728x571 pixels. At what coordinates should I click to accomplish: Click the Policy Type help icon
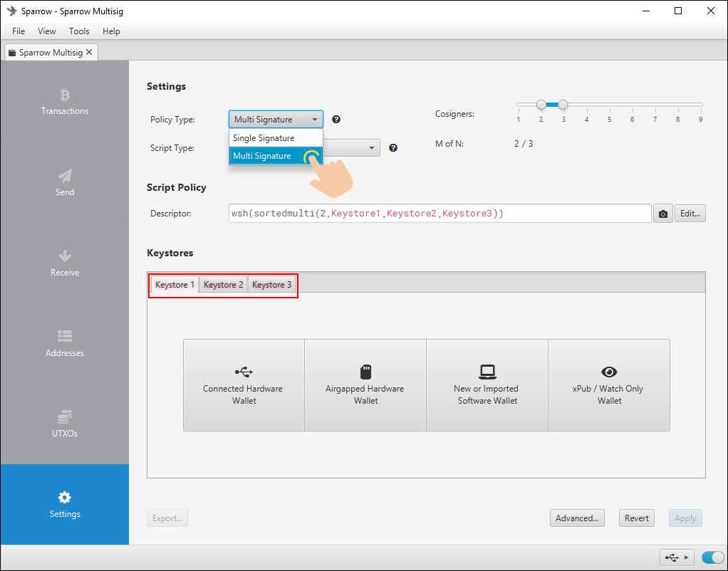tap(336, 120)
